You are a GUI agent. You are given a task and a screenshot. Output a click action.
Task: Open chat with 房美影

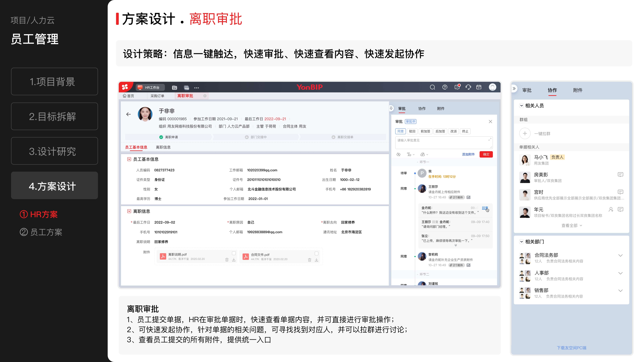(620, 175)
